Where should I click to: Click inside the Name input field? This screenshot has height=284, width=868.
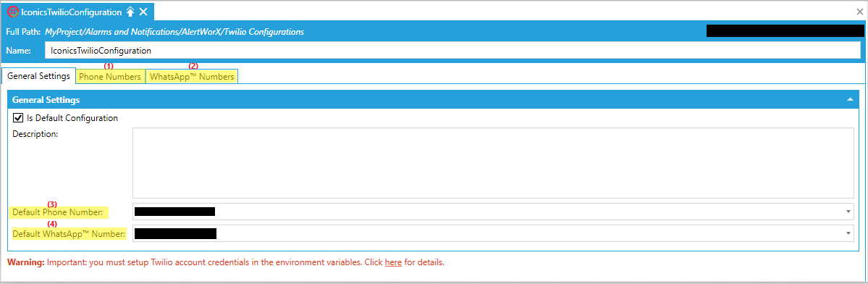(x=452, y=50)
